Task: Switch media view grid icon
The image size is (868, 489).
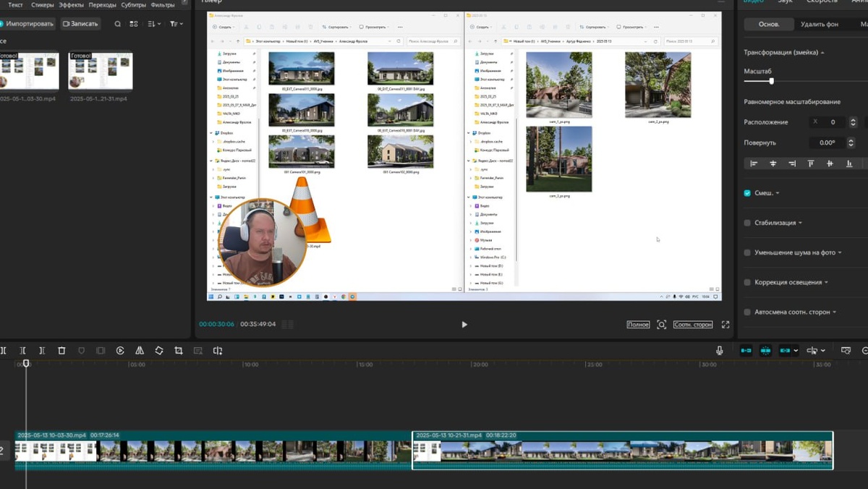Action: pos(134,24)
